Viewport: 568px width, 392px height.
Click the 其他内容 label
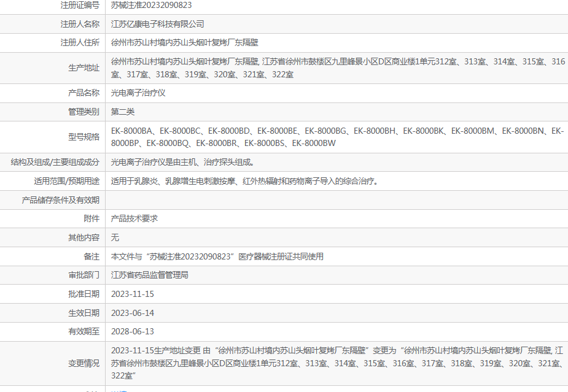pyautogui.click(x=84, y=237)
